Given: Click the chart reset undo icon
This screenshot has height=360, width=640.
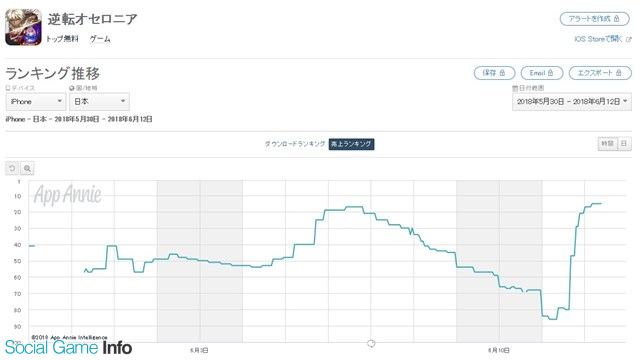Looking at the screenshot, I should [x=12, y=168].
